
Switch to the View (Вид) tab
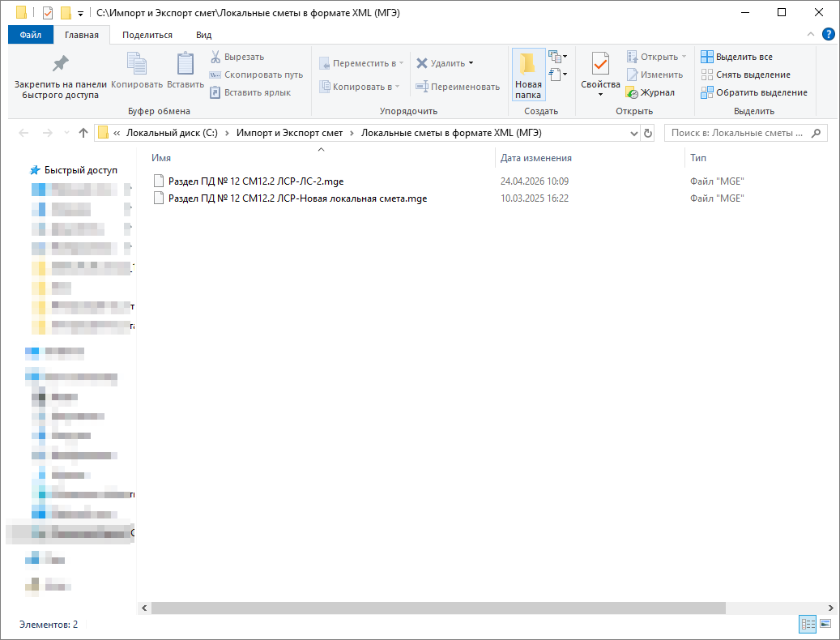(203, 35)
